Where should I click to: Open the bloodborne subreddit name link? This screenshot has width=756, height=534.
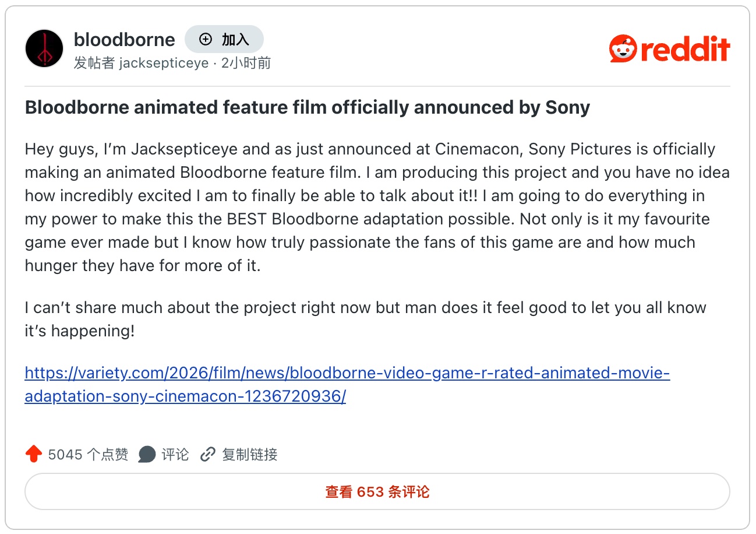pyautogui.click(x=124, y=40)
